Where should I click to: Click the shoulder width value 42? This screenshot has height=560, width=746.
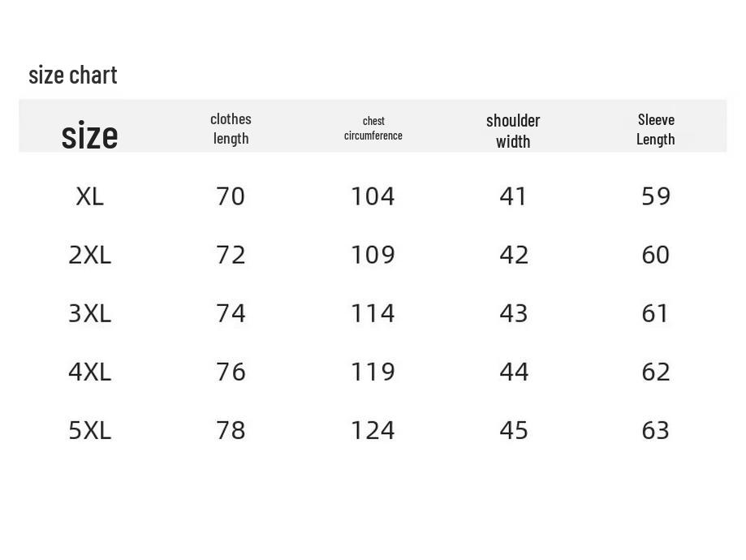[x=514, y=255]
